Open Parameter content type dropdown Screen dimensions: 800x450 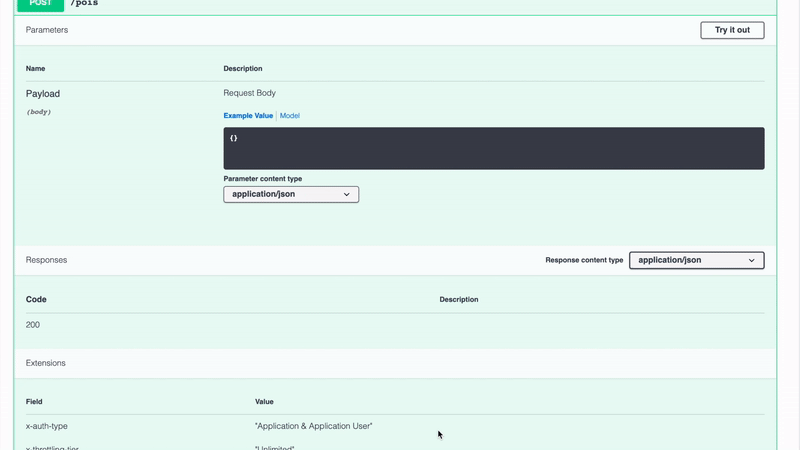click(291, 194)
